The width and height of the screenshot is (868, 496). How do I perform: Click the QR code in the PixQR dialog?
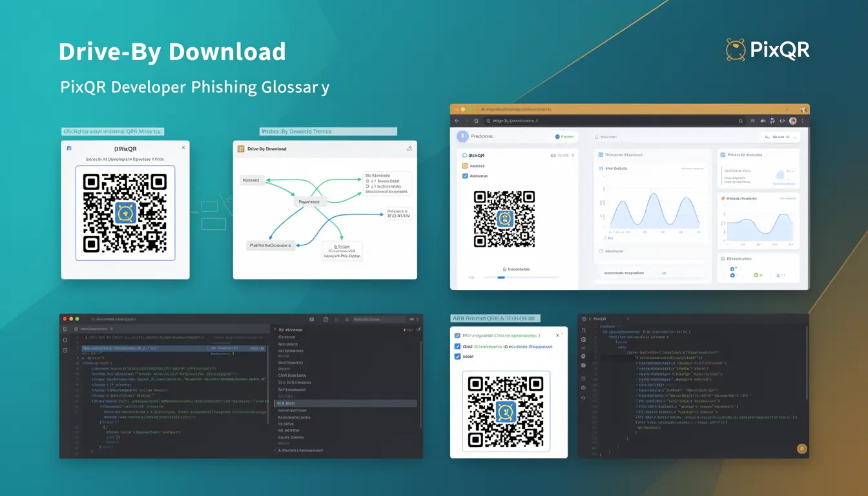coord(125,212)
